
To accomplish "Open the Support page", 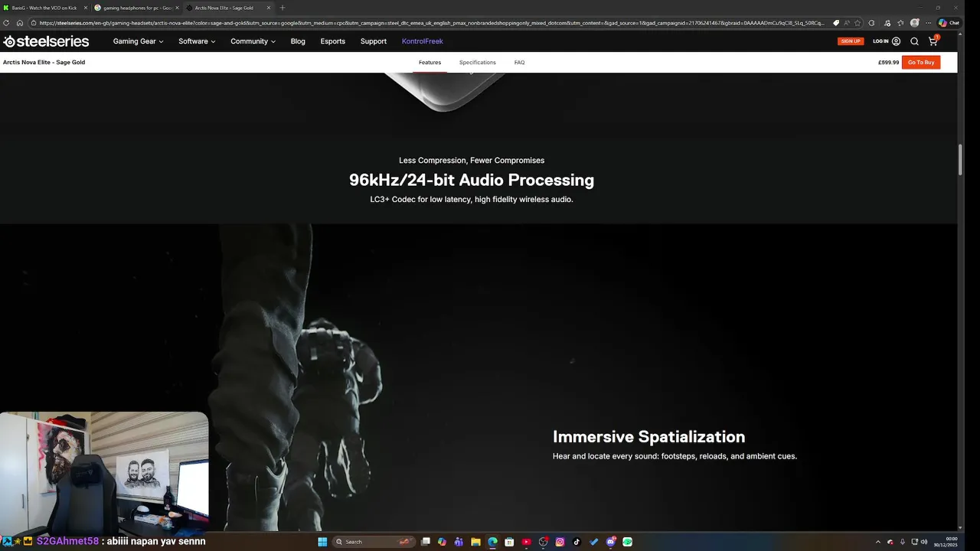I will click(x=374, y=41).
